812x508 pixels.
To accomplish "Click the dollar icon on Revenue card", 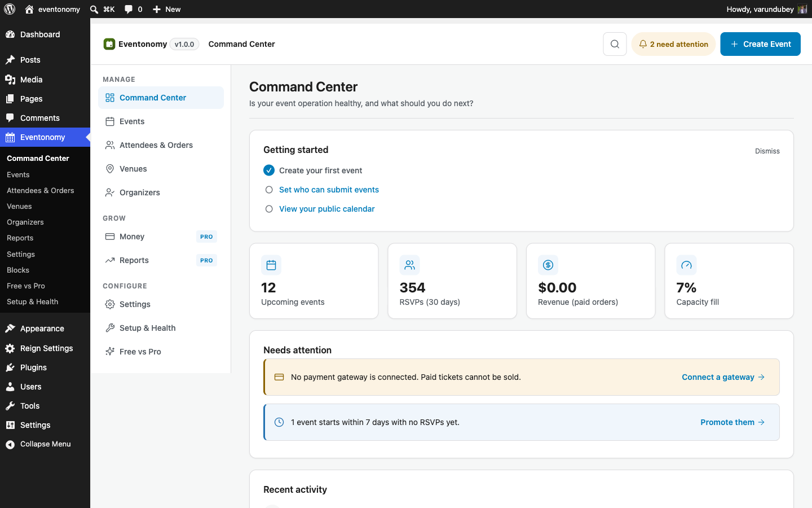I will click(x=548, y=265).
